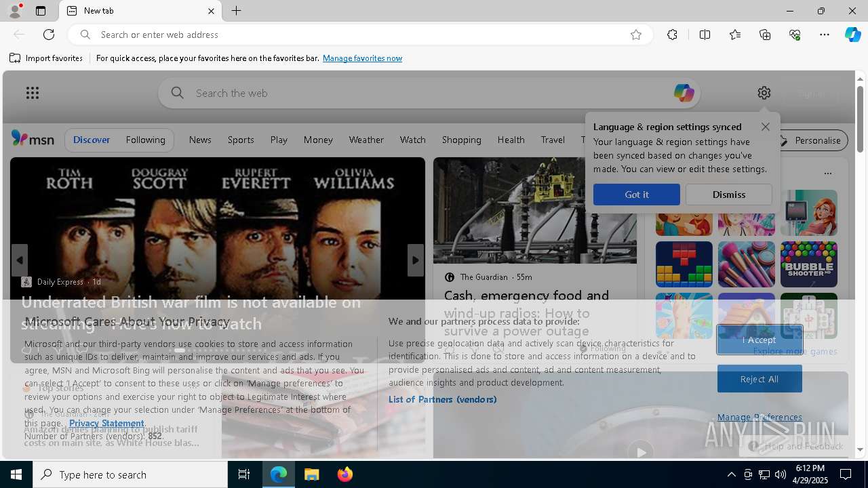Click Dismiss in sync popup

pyautogui.click(x=729, y=195)
